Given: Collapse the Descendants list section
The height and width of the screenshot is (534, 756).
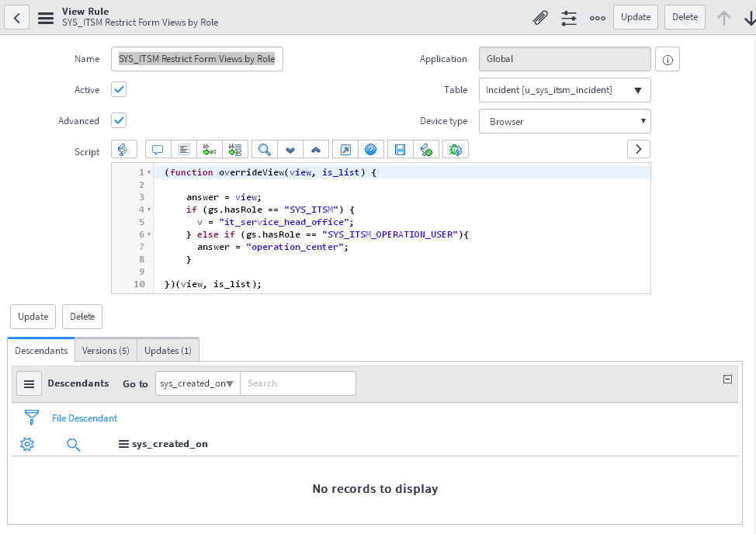Looking at the screenshot, I should pos(727,379).
